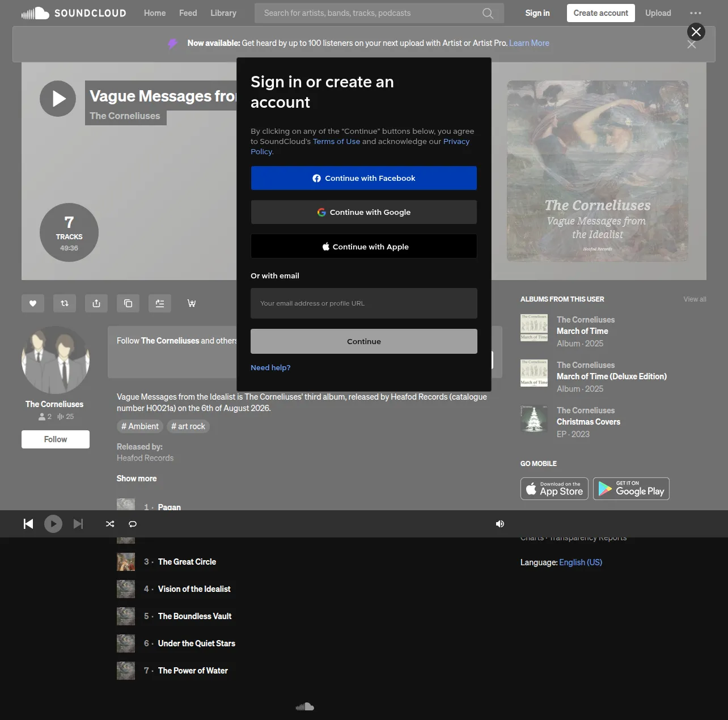Open the Terms of Use link
Viewport: 728px width, 720px height.
click(x=336, y=141)
